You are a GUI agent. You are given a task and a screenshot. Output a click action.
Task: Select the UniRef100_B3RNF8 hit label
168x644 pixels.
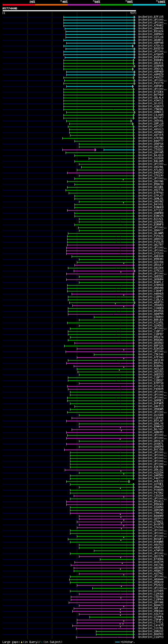151,224
